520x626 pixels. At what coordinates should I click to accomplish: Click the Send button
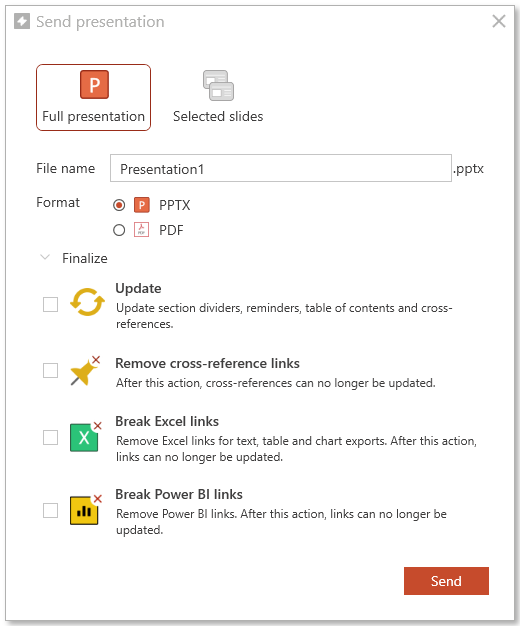(446, 581)
